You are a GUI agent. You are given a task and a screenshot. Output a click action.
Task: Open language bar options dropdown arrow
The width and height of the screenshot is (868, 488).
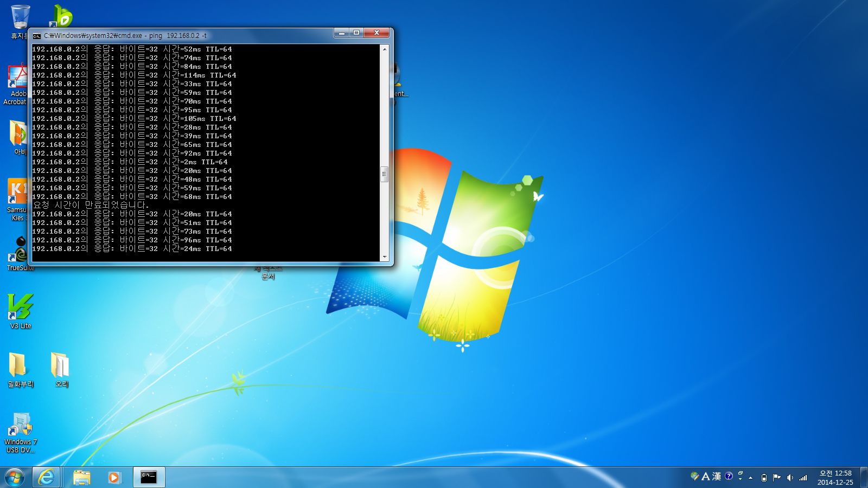[x=740, y=479]
